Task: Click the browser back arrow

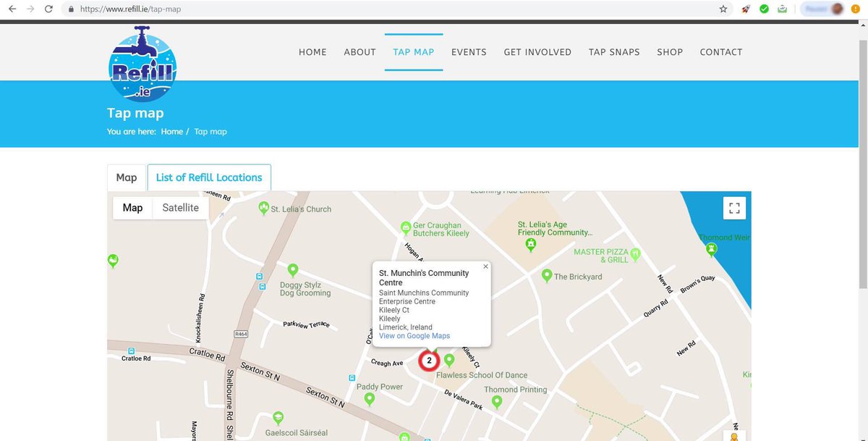Action: pyautogui.click(x=12, y=9)
